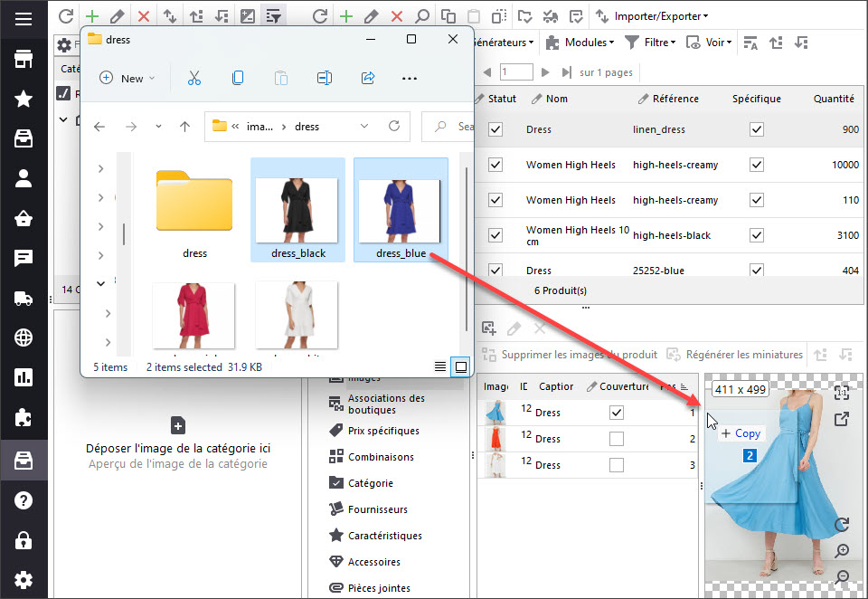The image size is (868, 599).
Task: Open Catégorie section
Action: [x=361, y=483]
